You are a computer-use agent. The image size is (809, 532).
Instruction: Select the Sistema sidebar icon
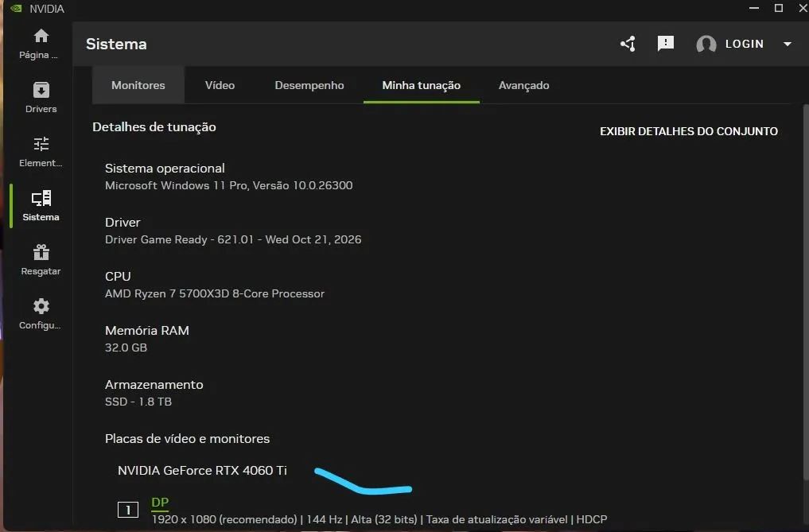click(x=41, y=198)
